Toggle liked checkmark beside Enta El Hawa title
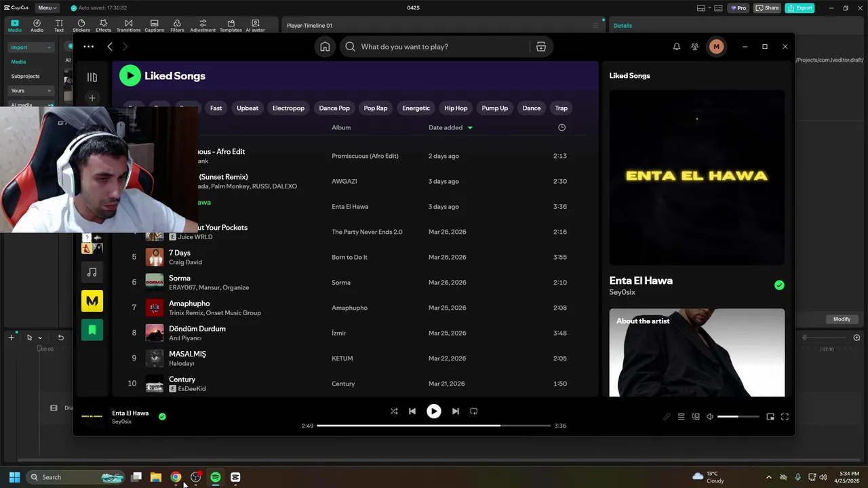 coord(779,285)
